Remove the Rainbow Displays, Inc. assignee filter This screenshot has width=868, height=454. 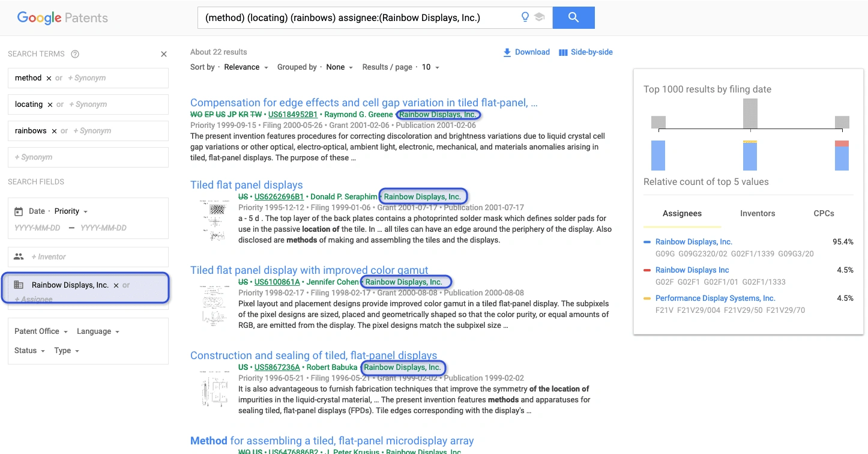click(x=116, y=285)
